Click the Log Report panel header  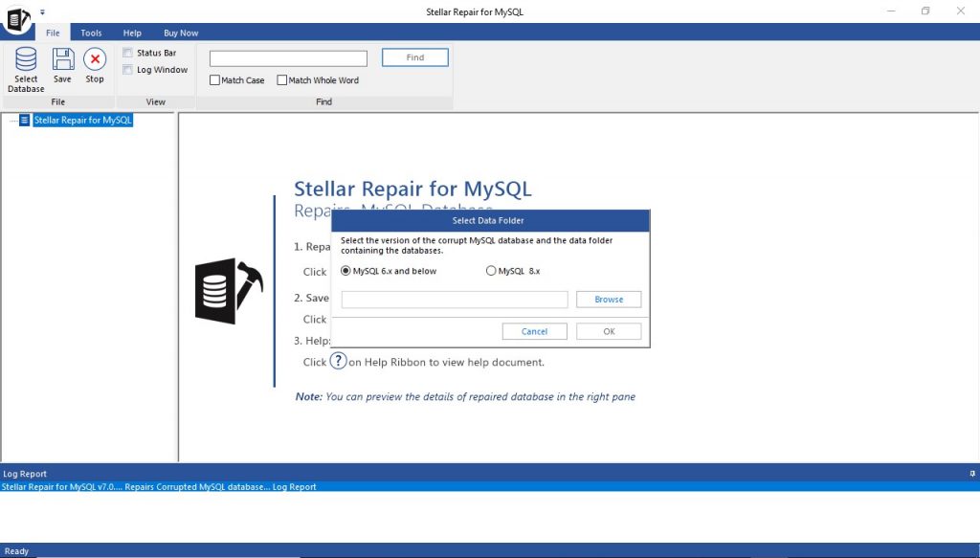[490, 474]
